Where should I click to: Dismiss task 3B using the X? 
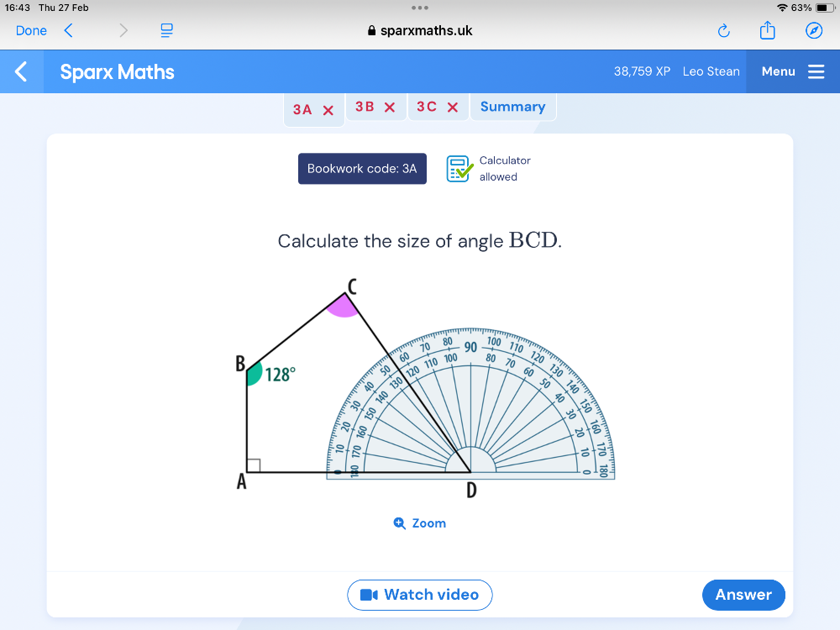coord(389,107)
